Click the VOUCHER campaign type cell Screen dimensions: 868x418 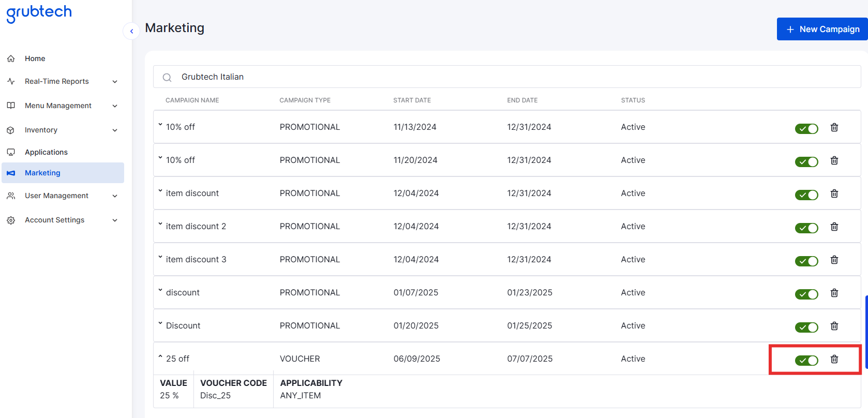pyautogui.click(x=300, y=359)
